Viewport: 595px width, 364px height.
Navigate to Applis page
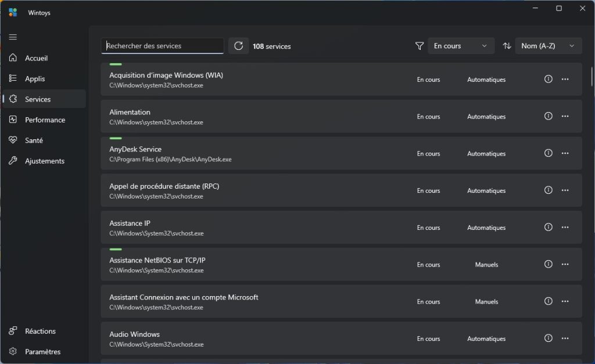[x=35, y=79]
